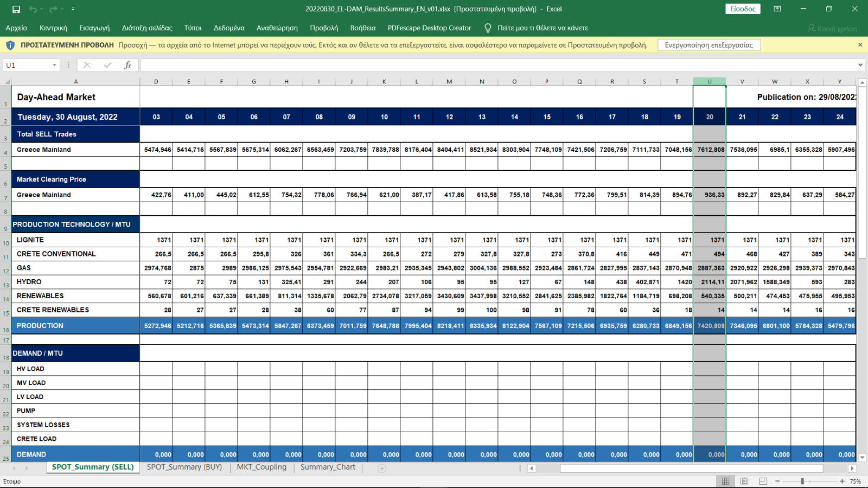
Task: Click inside the formula bar input
Action: point(498,65)
